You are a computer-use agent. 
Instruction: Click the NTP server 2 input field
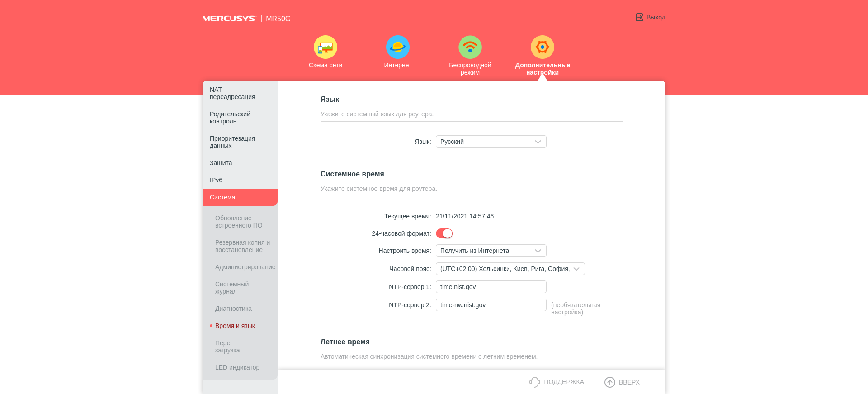coord(491,305)
